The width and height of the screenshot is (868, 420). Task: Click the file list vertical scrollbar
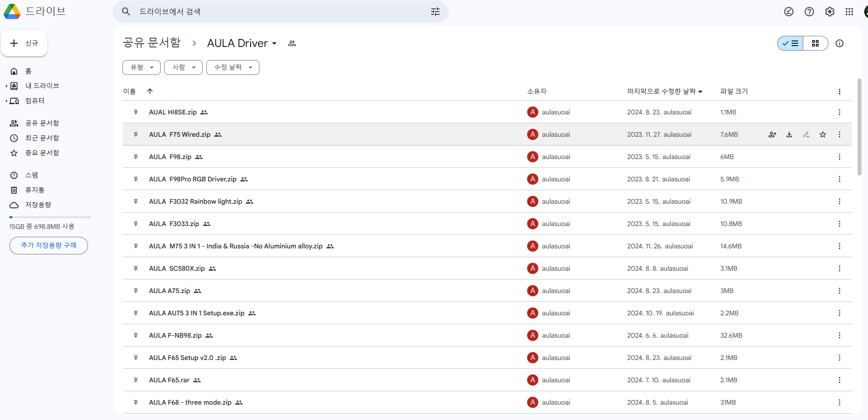tap(860, 127)
